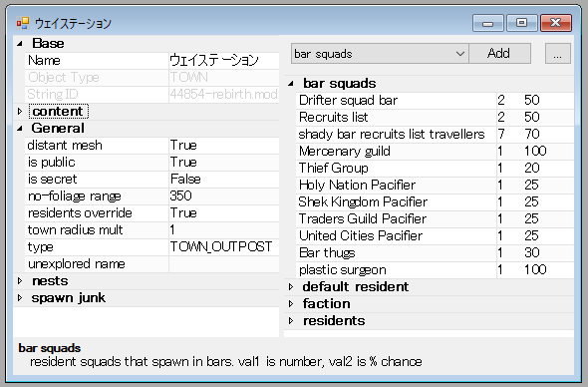The height and width of the screenshot is (387, 588).
Task: Select the String ID row label
Action: 53,94
